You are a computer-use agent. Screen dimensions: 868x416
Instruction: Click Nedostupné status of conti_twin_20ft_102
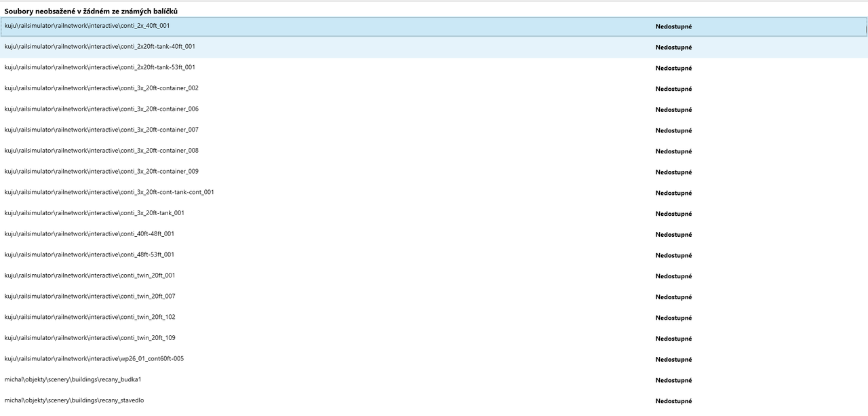673,318
